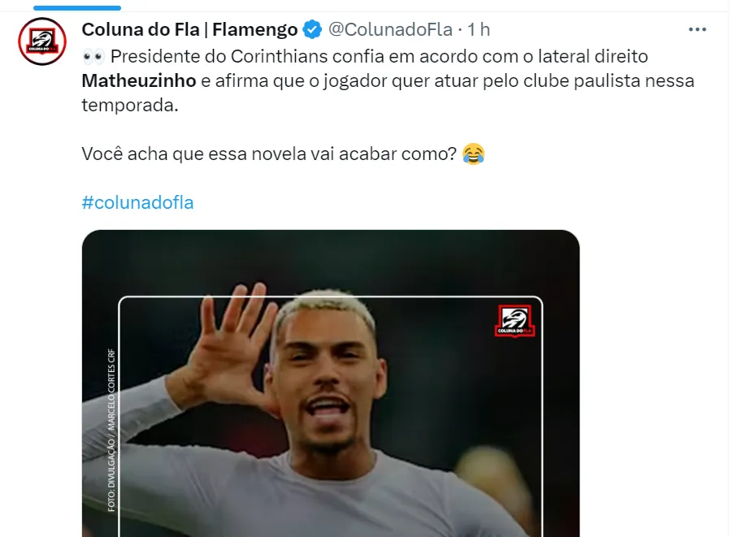The height and width of the screenshot is (537, 756).
Task: Click the blue verified badge
Action: 312,30
